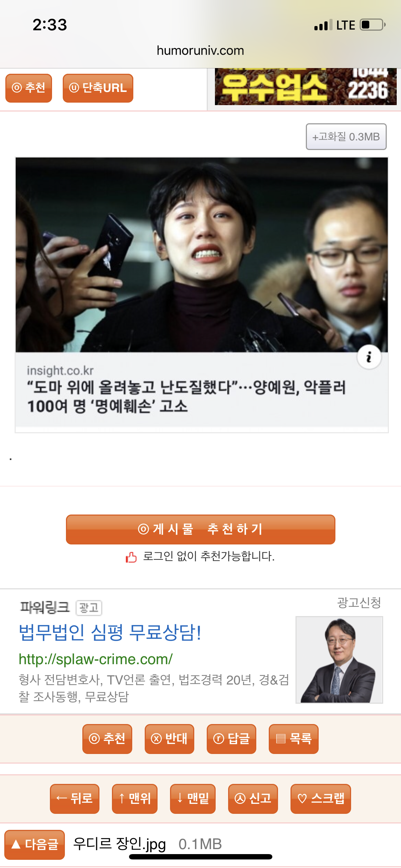Visit the splaw-crime.com URL

pos(96,659)
